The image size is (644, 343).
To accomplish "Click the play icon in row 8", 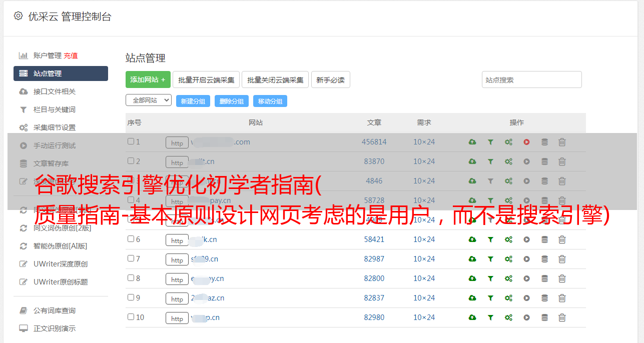I will [x=526, y=278].
